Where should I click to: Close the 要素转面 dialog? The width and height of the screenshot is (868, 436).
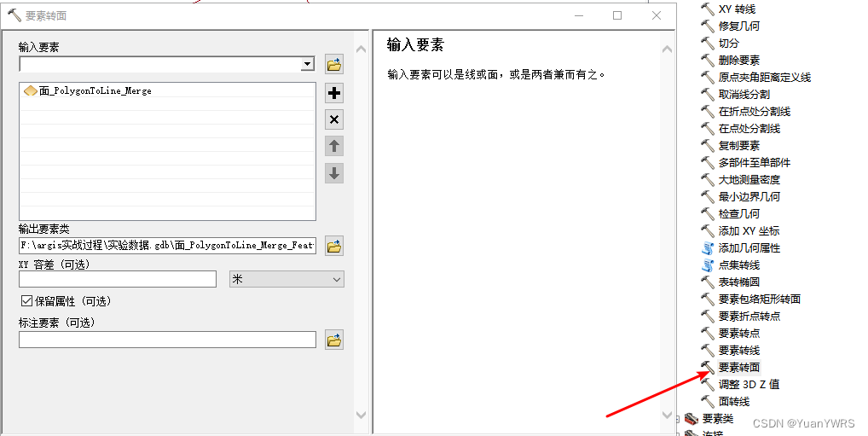[657, 15]
